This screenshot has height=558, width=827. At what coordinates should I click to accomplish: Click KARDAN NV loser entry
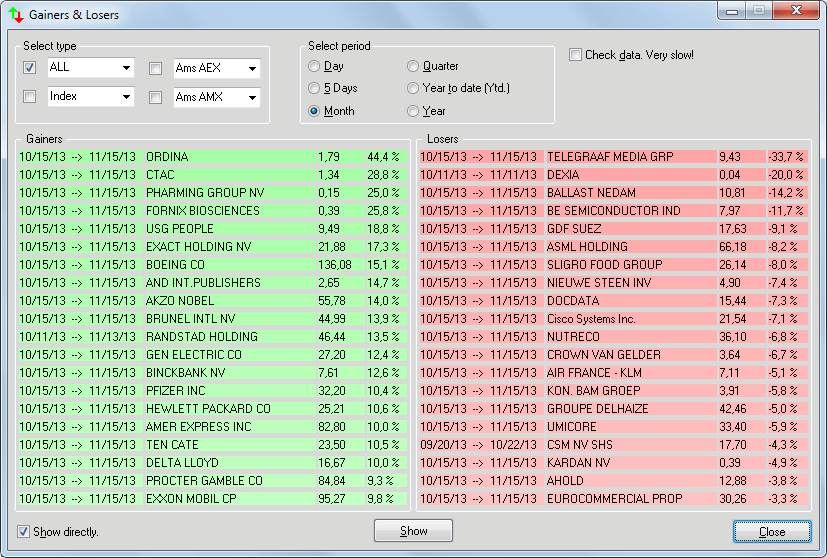tap(614, 463)
